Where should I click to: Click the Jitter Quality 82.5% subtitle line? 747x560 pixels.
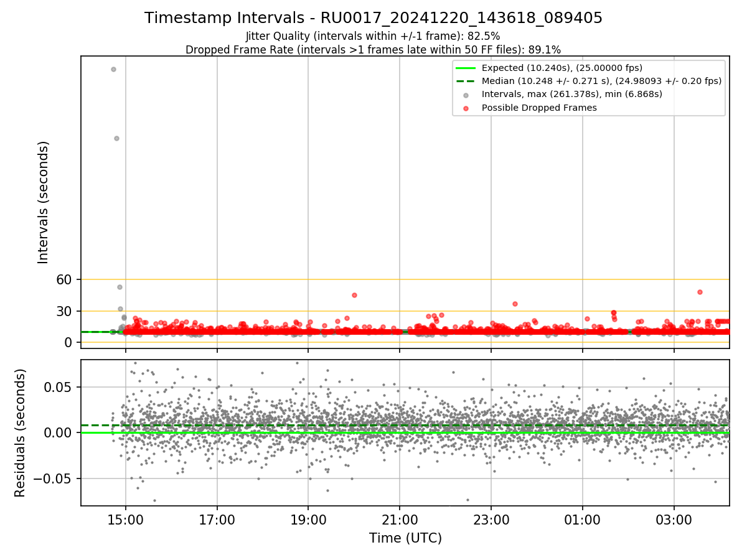click(x=373, y=36)
